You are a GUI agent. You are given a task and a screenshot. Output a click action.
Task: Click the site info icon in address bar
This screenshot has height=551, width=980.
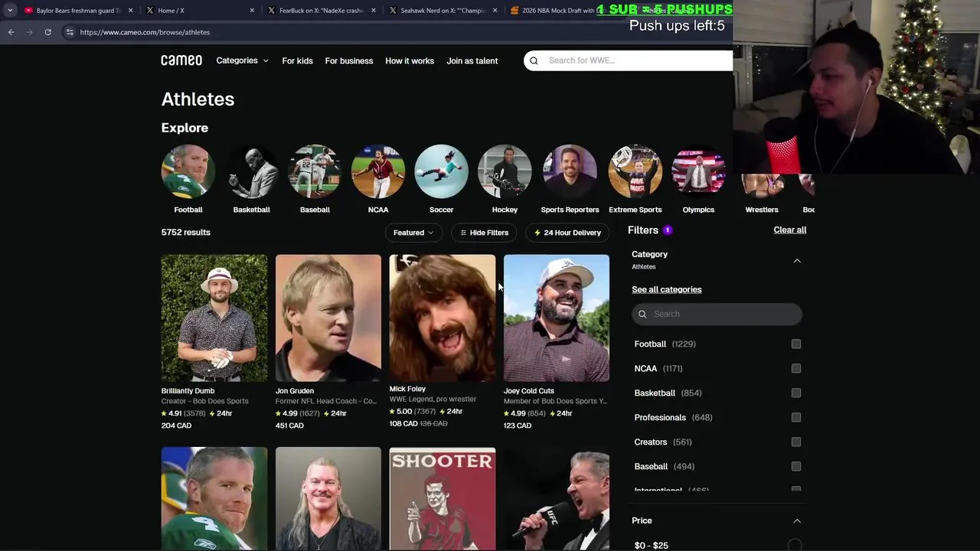pos(70,32)
